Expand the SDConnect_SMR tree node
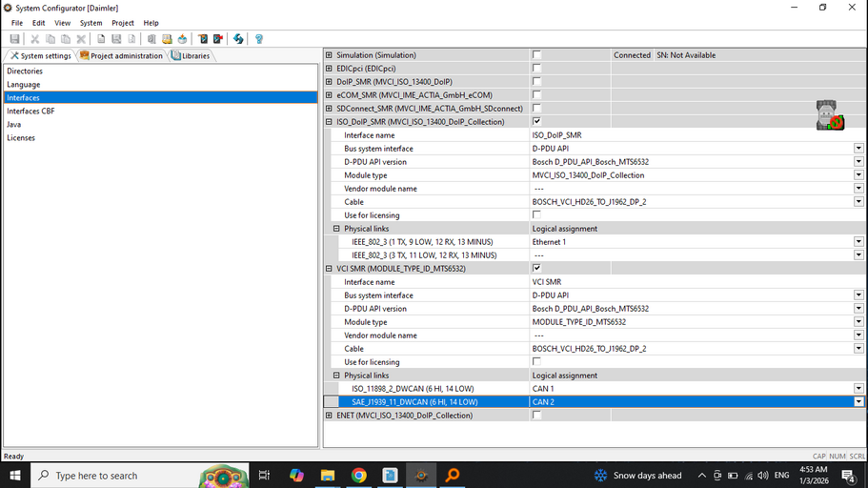Image resolution: width=868 pixels, height=488 pixels. (329, 109)
